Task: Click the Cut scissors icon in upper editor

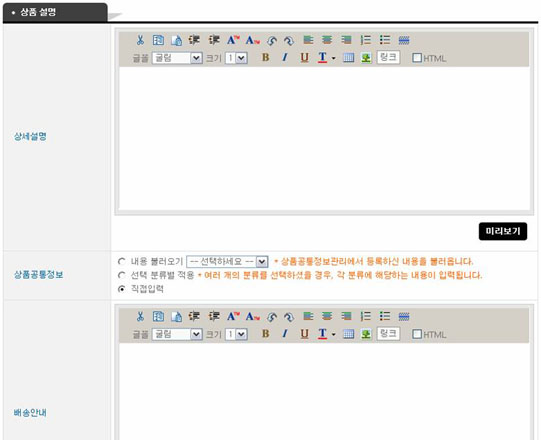Action: (140, 40)
